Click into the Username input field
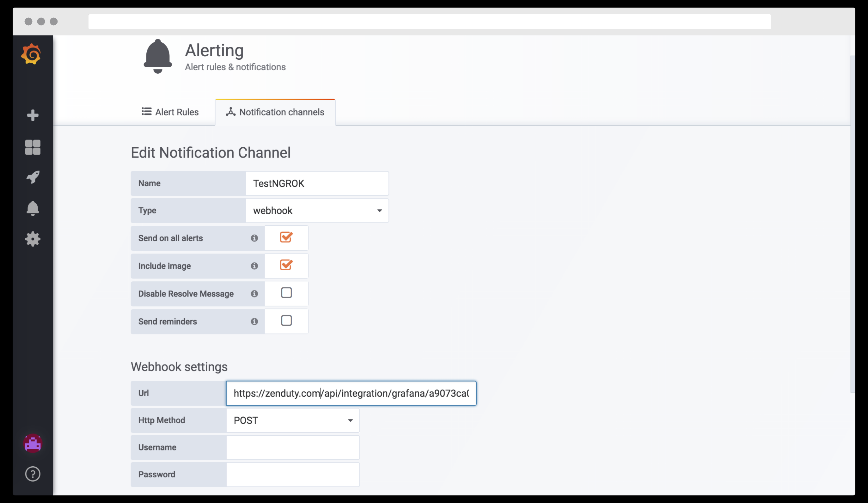The width and height of the screenshot is (868, 503). [293, 447]
